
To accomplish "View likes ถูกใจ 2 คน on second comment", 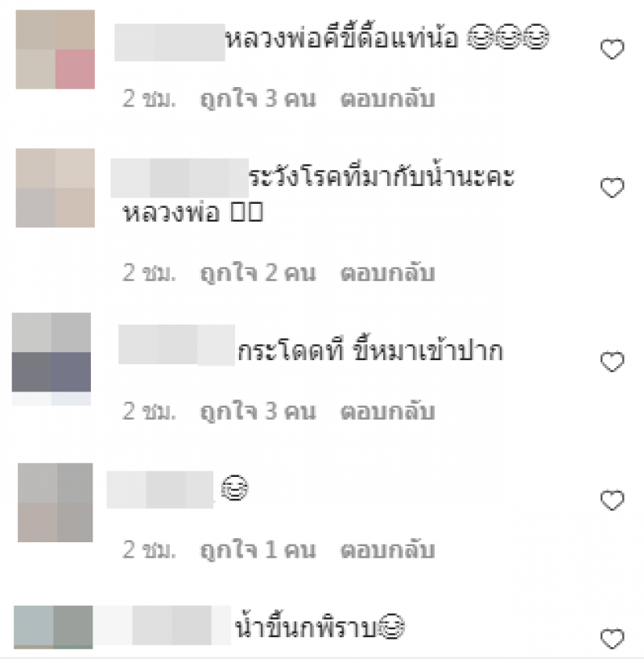I will click(258, 273).
